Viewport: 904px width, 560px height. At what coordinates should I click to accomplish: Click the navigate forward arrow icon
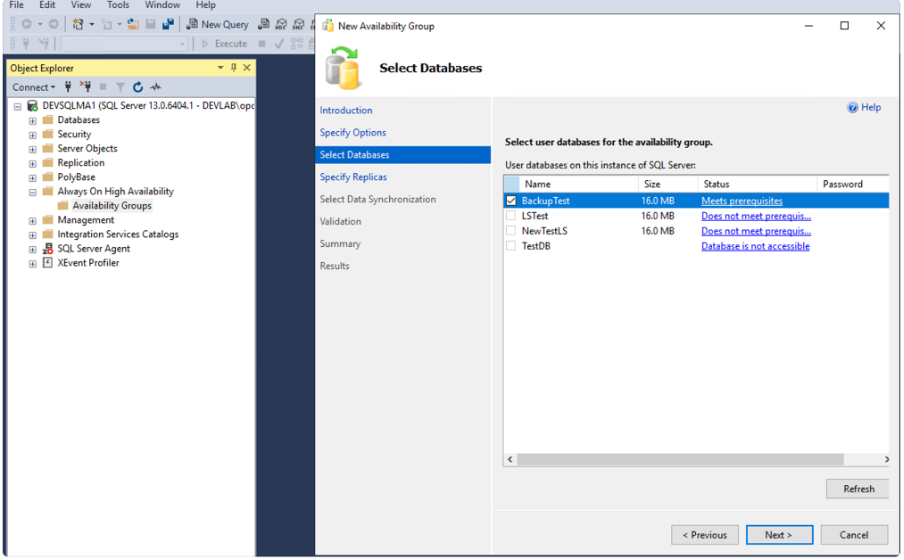(53, 24)
